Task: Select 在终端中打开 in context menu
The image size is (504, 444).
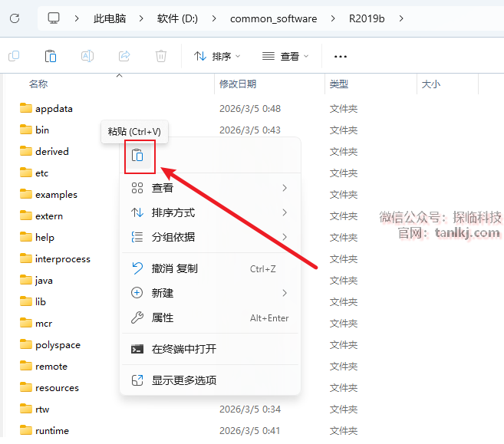Action: (210, 349)
